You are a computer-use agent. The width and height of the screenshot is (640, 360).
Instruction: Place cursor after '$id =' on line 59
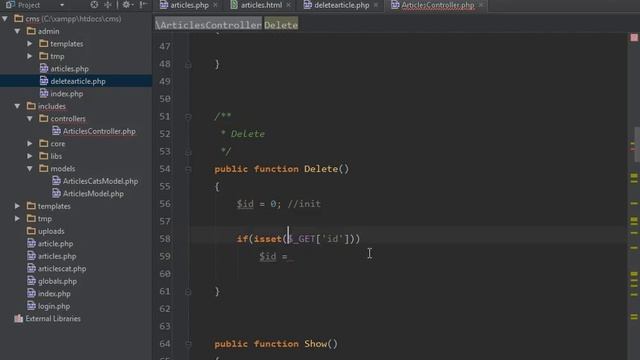coord(289,257)
